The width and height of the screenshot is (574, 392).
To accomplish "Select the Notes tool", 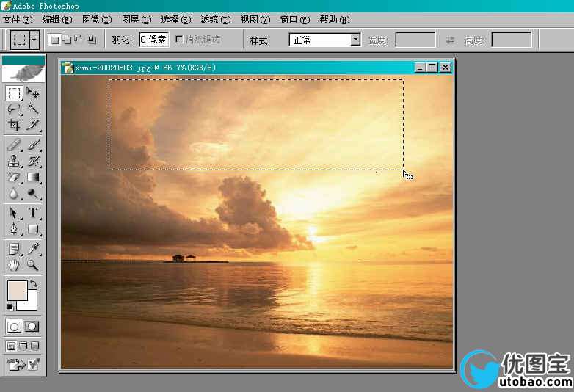I will [x=14, y=249].
